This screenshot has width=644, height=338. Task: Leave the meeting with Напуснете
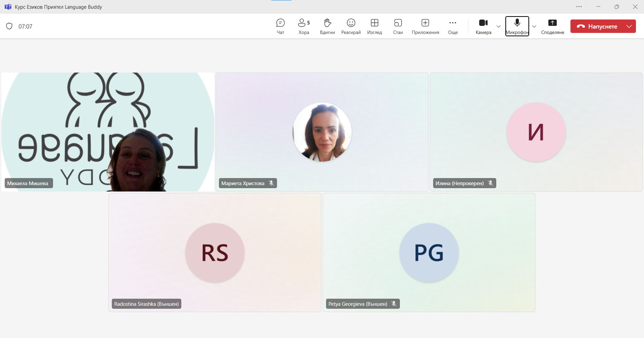[x=597, y=26]
